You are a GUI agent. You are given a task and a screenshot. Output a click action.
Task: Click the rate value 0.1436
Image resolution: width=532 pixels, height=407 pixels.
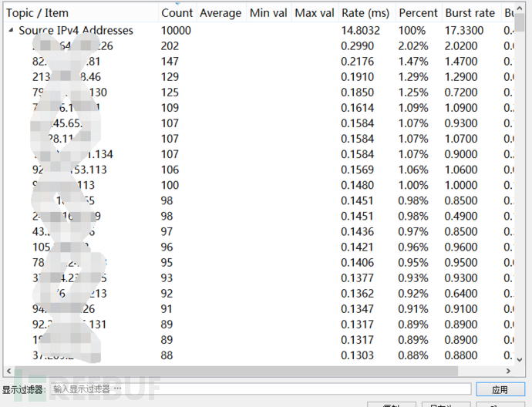[x=357, y=232]
